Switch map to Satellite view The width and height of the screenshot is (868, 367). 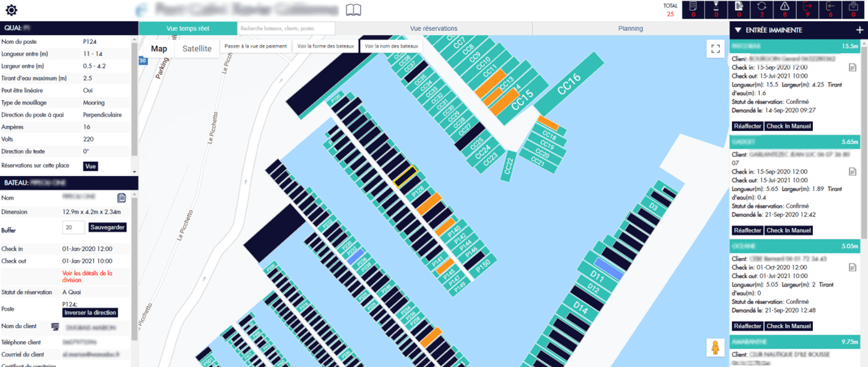click(x=197, y=49)
